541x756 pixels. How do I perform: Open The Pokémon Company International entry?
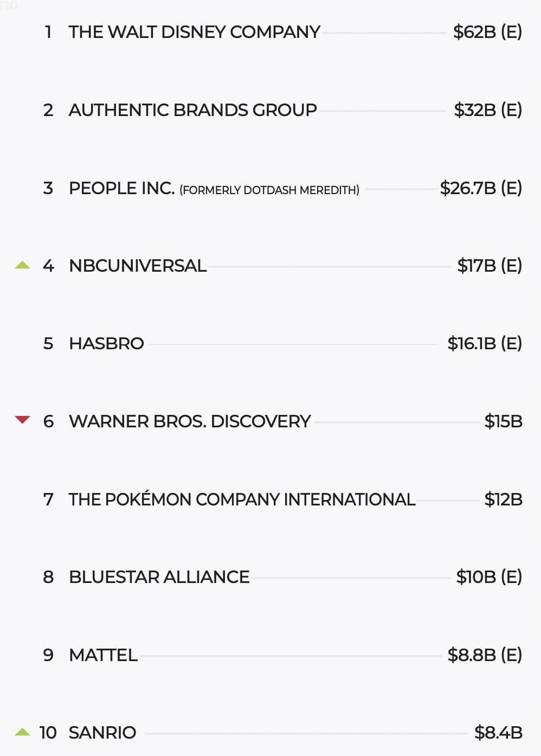pos(242,499)
